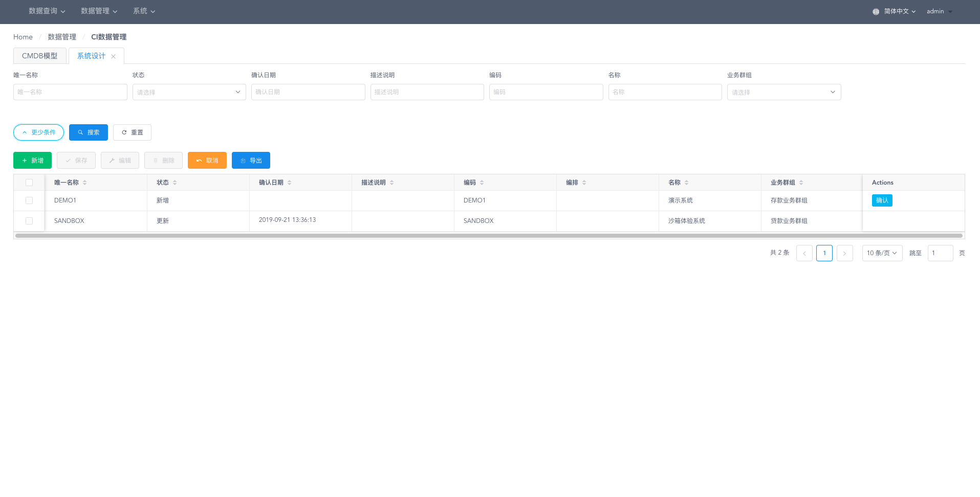Sort by 确认日期 column arrows
Screen dimensions: 980x497
290,183
